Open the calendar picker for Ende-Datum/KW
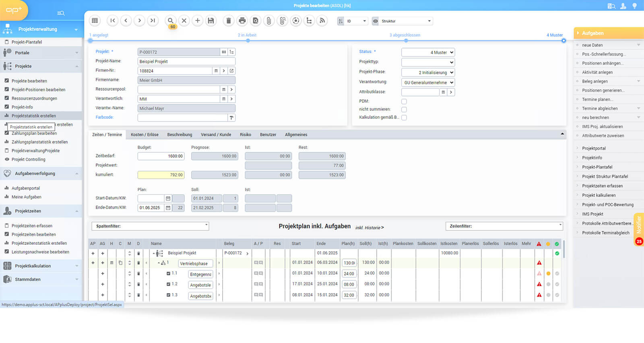The width and height of the screenshot is (644, 343). [x=168, y=208]
